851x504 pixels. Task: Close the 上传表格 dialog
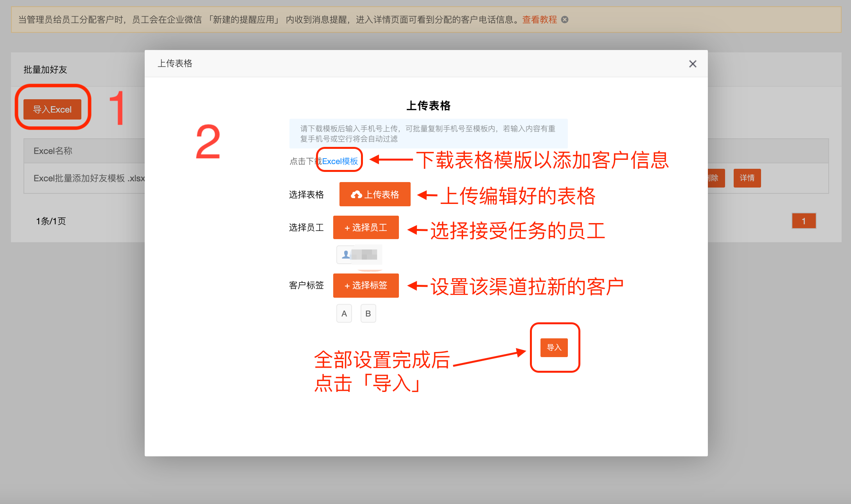tap(693, 64)
